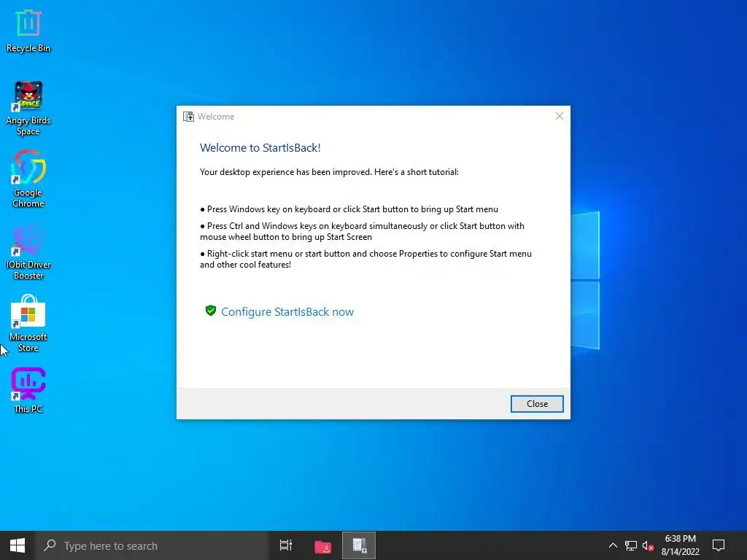The width and height of the screenshot is (747, 560).
Task: Open the network status tray icon
Action: click(631, 545)
